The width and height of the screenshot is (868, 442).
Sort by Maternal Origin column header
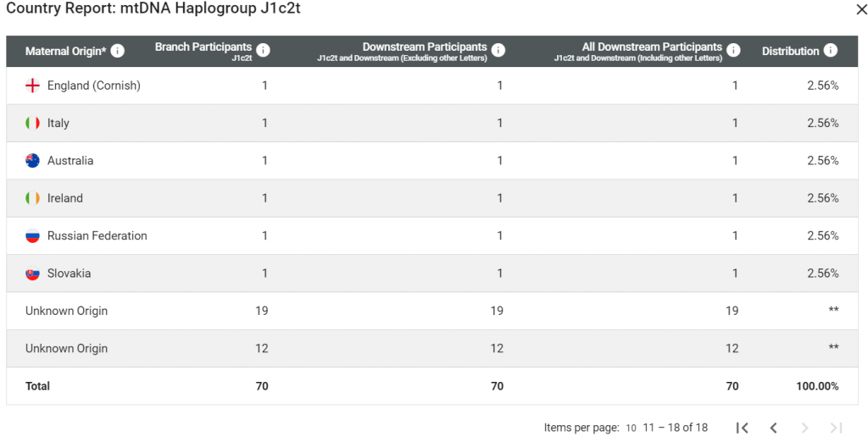point(66,52)
